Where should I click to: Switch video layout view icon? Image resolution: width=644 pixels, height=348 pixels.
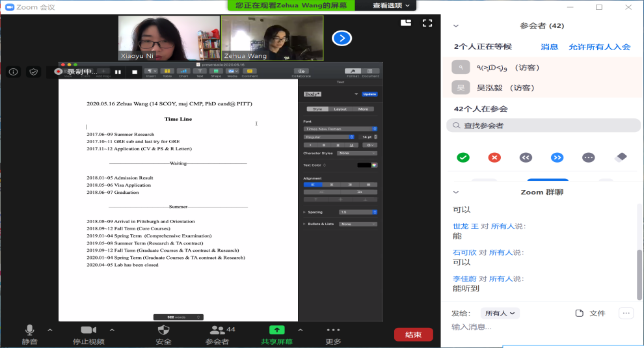(406, 23)
